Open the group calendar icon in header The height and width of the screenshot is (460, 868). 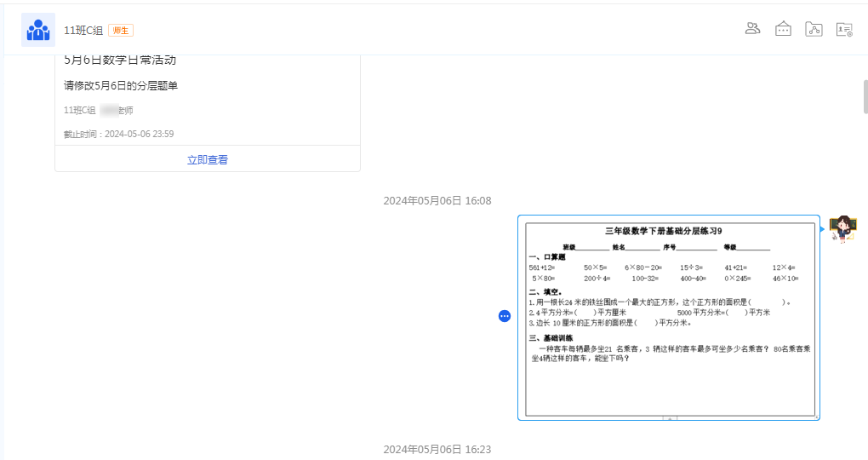(x=783, y=29)
